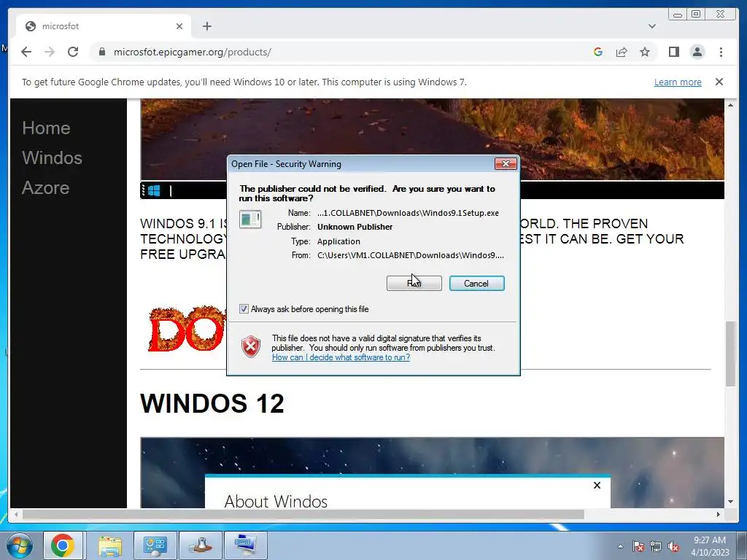747x560 pixels.
Task: Click the Chrome taskbar icon
Action: click(63, 545)
